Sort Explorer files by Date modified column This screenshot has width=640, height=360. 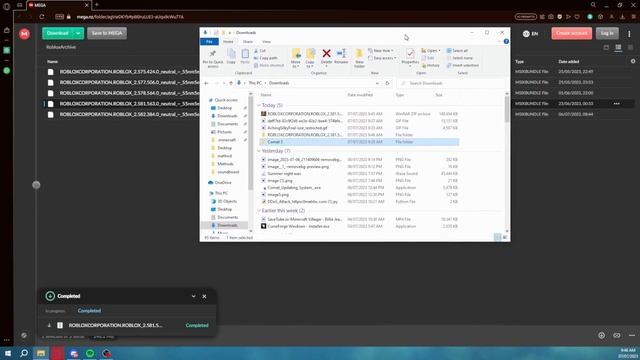point(360,95)
